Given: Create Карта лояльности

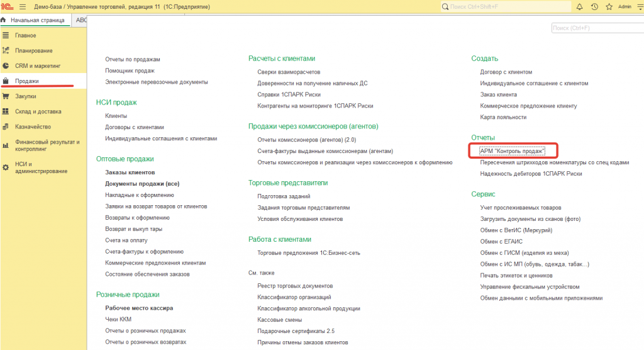Looking at the screenshot, I should point(503,117).
